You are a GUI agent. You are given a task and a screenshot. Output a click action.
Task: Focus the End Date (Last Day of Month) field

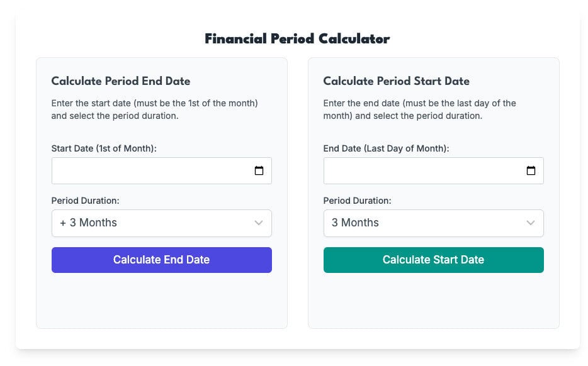[434, 171]
